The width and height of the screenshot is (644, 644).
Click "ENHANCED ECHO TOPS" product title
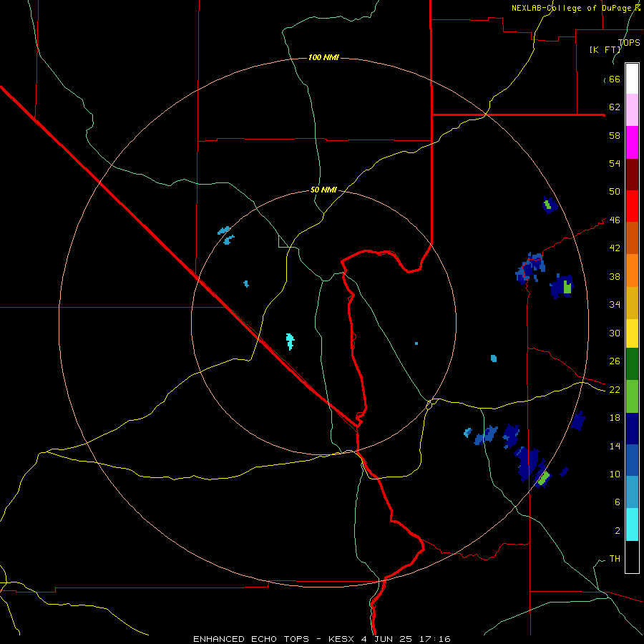pyautogui.click(x=251, y=639)
